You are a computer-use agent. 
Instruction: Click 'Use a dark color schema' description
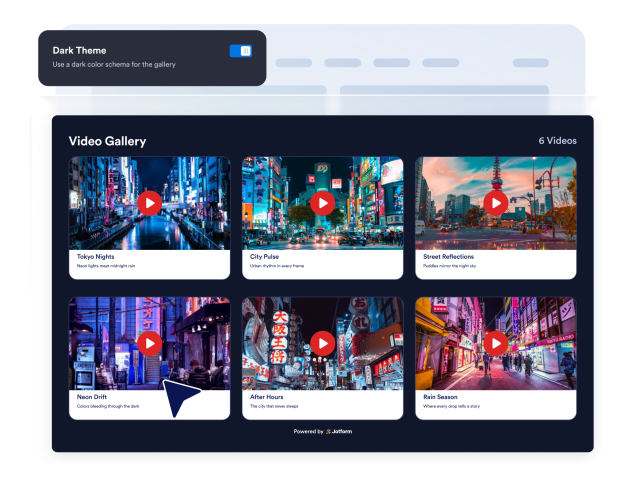coord(114,65)
